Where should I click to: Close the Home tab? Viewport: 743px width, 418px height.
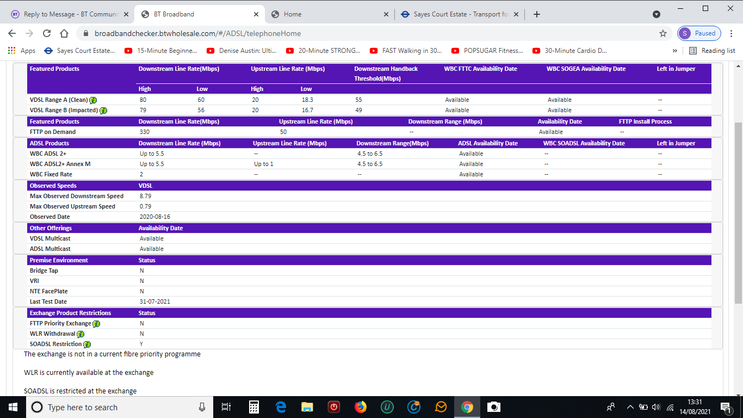[x=386, y=14]
